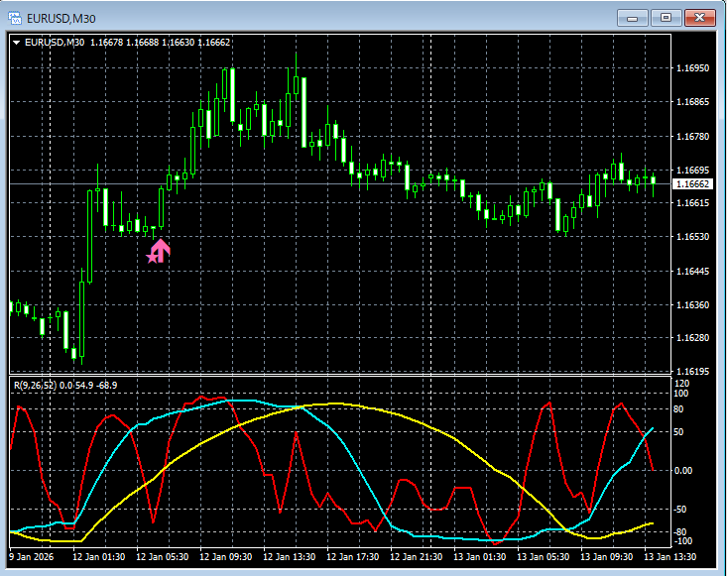
Task: Click the 13 Jan 09:30 time label
Action: coord(607,556)
